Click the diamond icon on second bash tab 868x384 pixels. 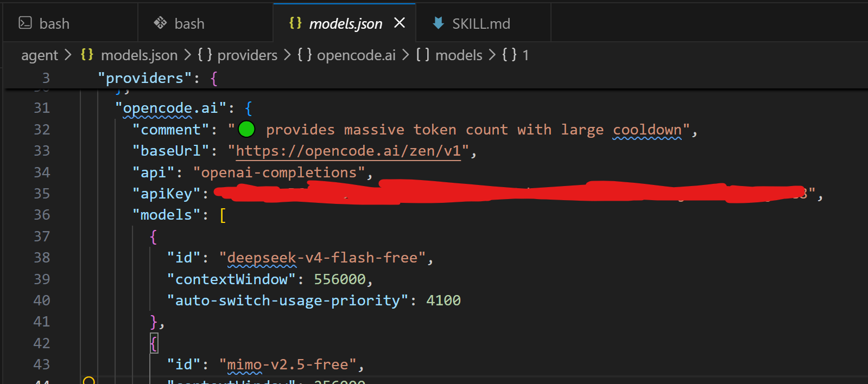(x=160, y=23)
